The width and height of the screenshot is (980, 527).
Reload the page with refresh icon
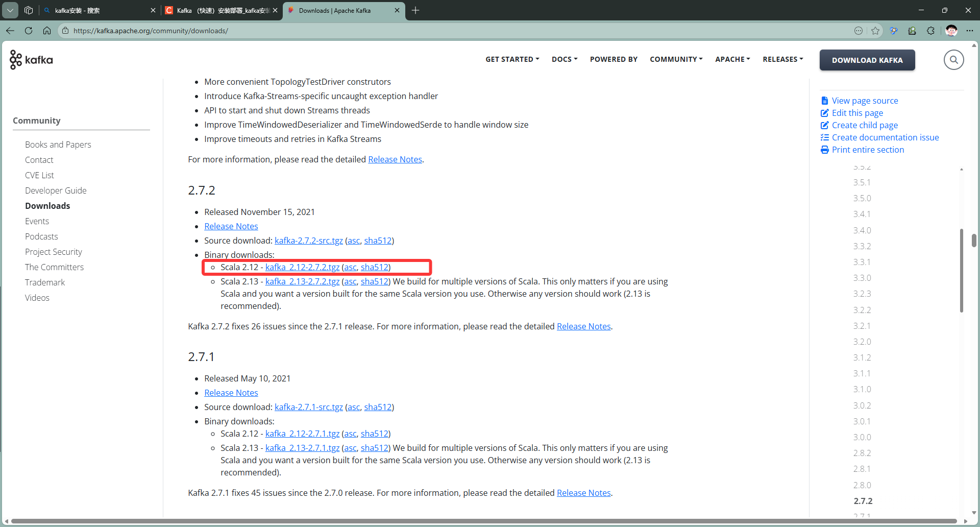29,31
